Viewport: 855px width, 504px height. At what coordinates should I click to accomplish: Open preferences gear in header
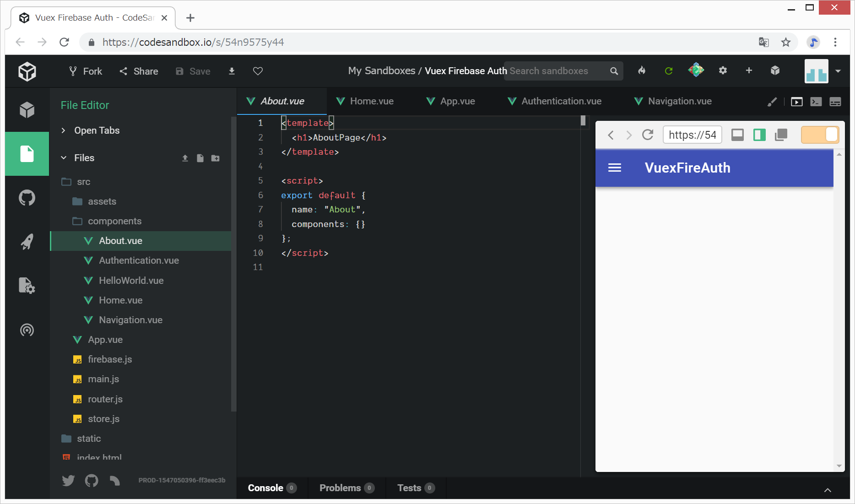pos(723,70)
